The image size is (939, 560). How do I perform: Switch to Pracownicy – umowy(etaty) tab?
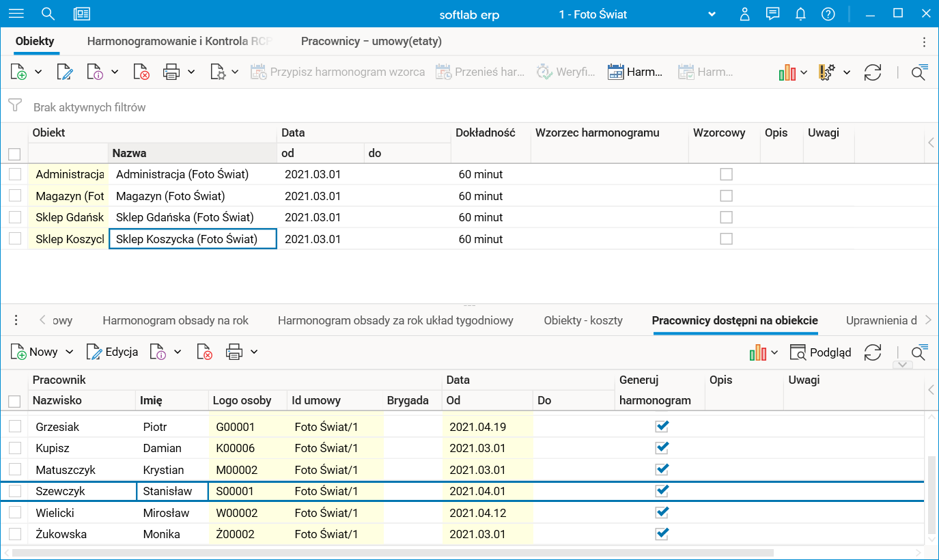tap(371, 41)
